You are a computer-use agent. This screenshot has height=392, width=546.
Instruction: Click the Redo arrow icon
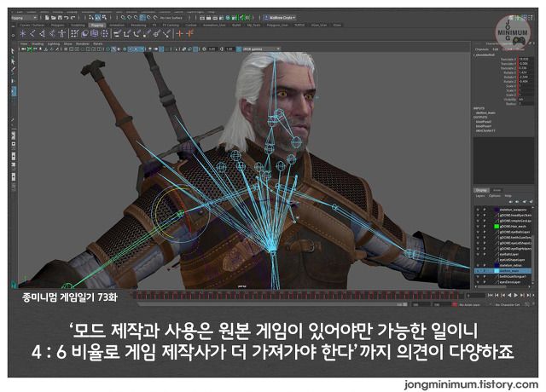click(x=73, y=17)
